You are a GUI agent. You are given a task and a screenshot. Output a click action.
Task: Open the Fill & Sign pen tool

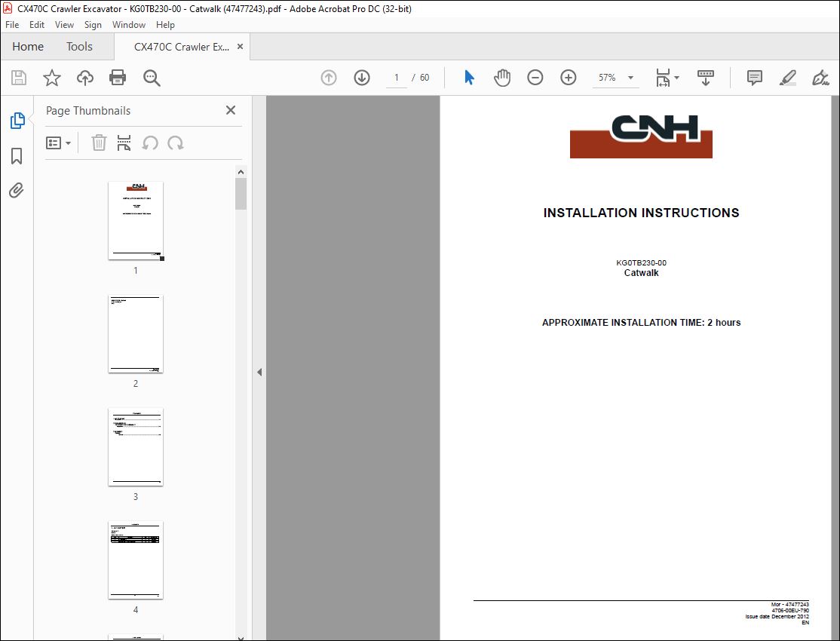point(820,78)
